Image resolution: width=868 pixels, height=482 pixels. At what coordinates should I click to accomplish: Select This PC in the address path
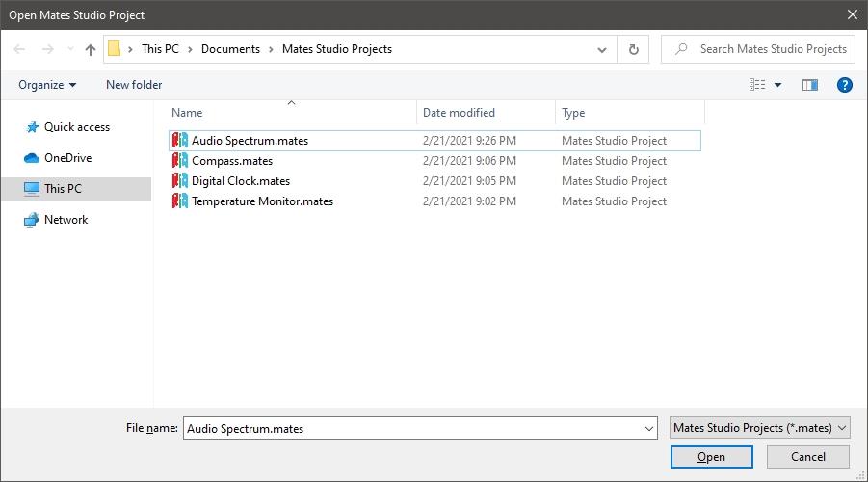pyautogui.click(x=160, y=49)
